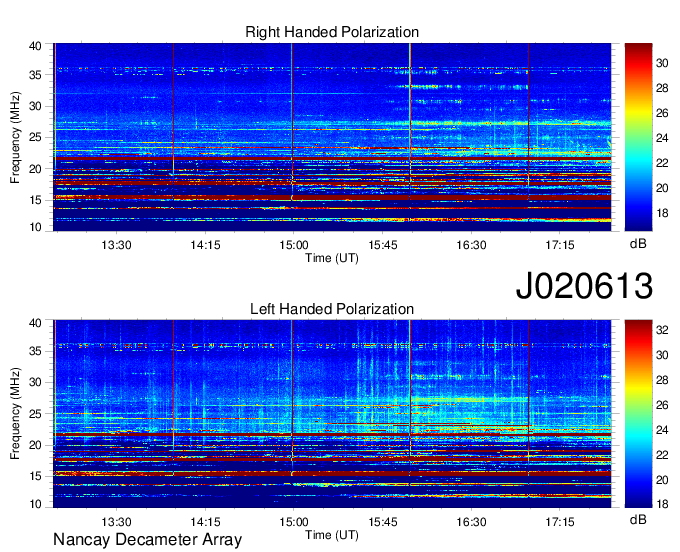
Task: Click the "25" frequency tick of top plot
Action: [36, 137]
